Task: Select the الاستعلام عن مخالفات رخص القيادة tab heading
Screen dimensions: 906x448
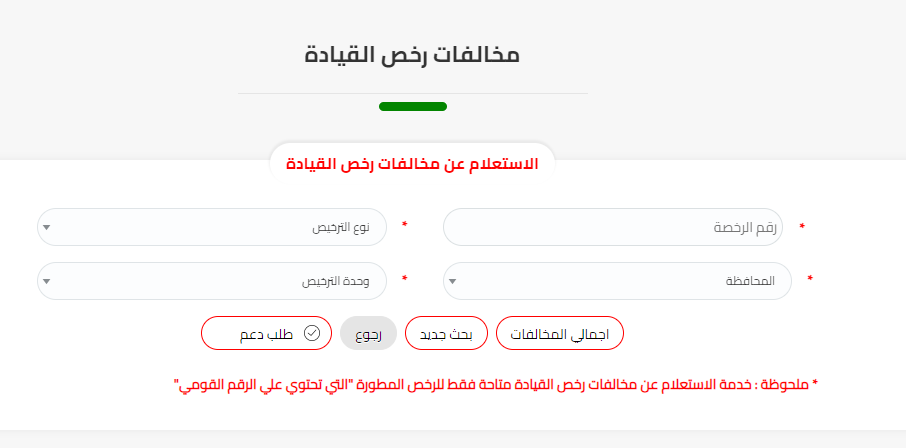Action: click(x=412, y=163)
